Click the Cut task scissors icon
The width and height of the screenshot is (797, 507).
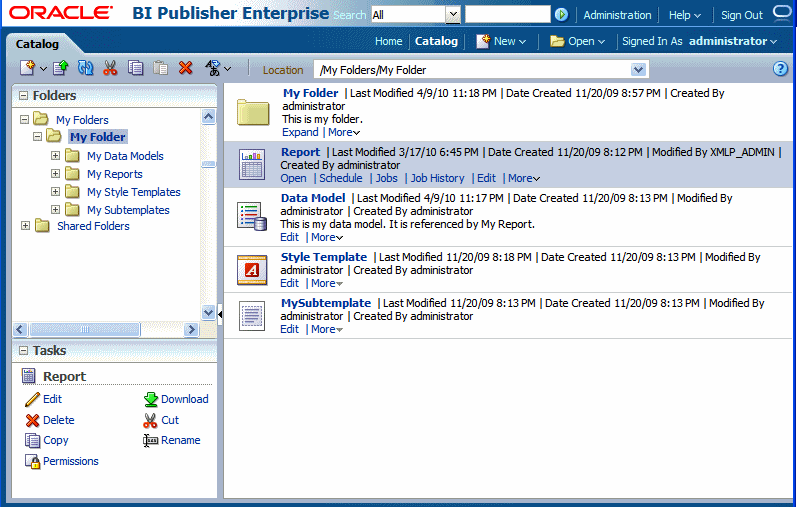(x=150, y=420)
